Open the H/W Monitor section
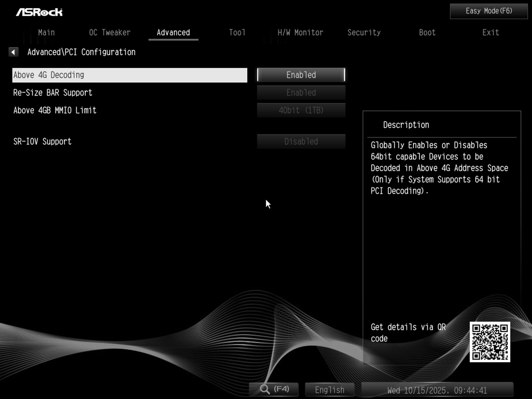The height and width of the screenshot is (399, 532). tap(300, 32)
